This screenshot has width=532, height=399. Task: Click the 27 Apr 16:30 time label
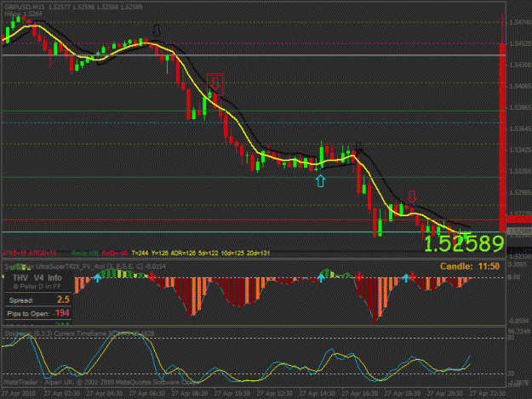click(360, 394)
